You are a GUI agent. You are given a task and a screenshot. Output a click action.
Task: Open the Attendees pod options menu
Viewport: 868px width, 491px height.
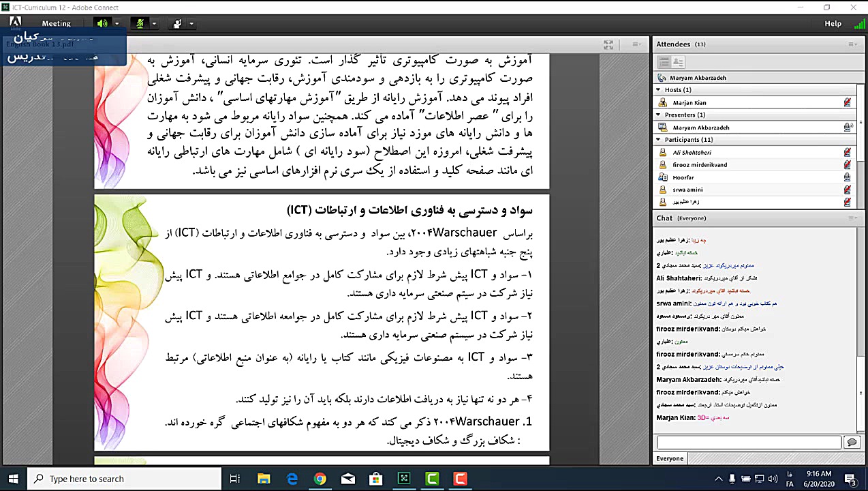pos(852,44)
